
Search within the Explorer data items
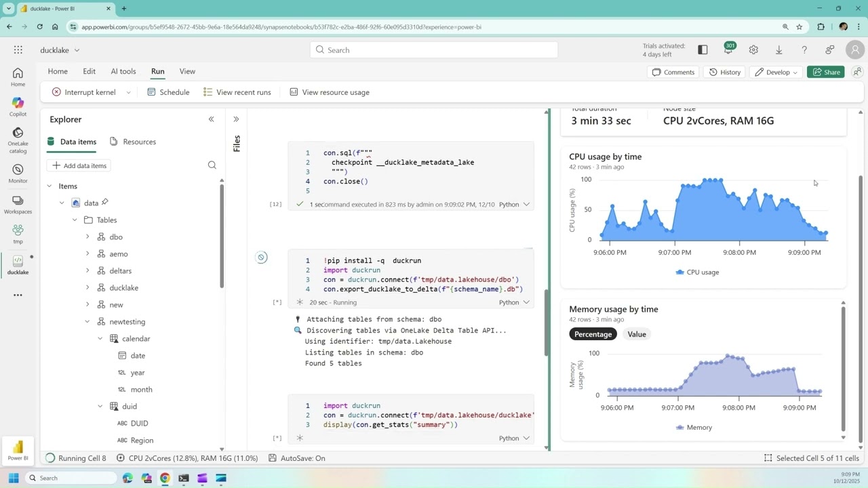[x=212, y=165]
